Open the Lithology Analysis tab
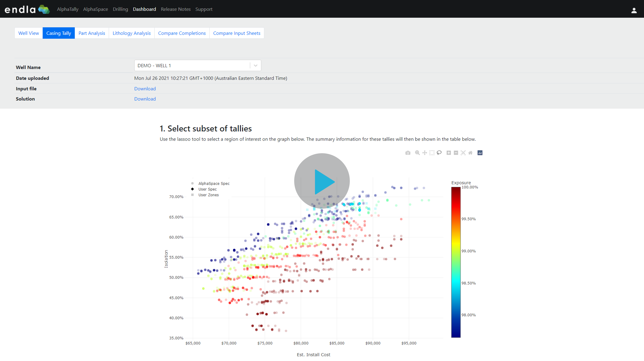This screenshot has height=361, width=644. (x=131, y=33)
